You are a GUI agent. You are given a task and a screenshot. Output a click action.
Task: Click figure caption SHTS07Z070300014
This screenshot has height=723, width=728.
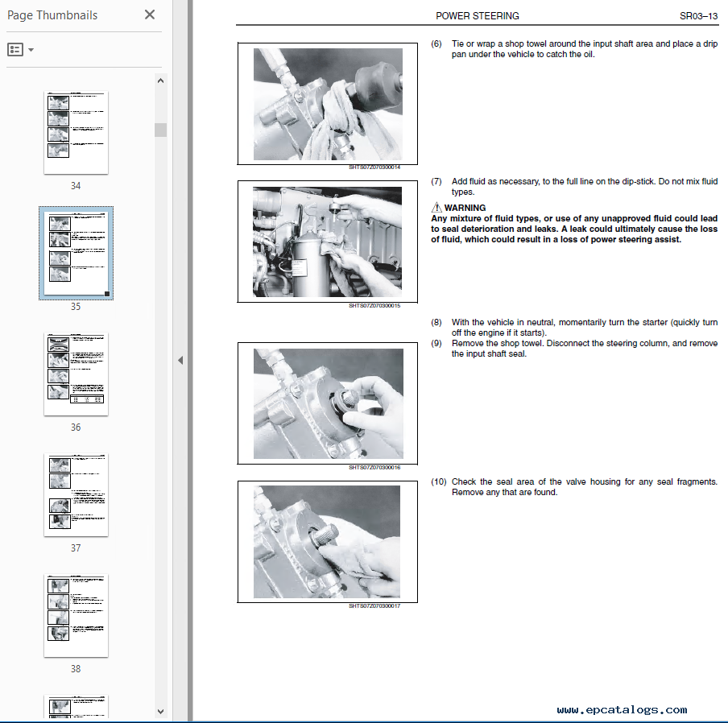tap(374, 167)
